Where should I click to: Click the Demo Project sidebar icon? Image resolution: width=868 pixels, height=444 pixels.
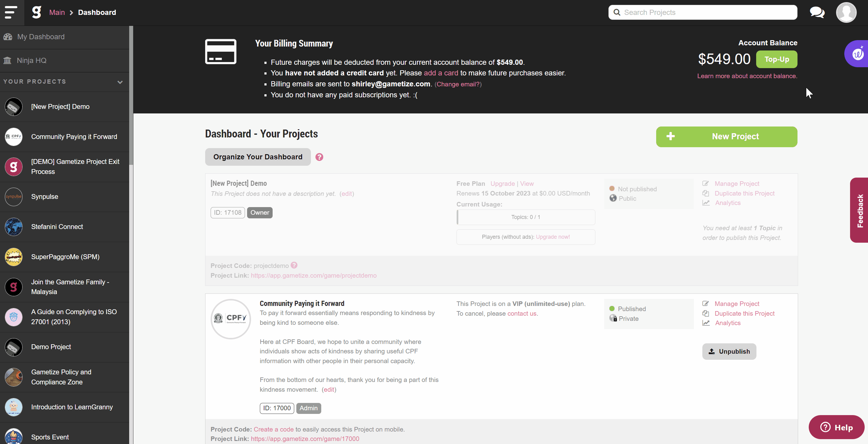click(x=13, y=347)
